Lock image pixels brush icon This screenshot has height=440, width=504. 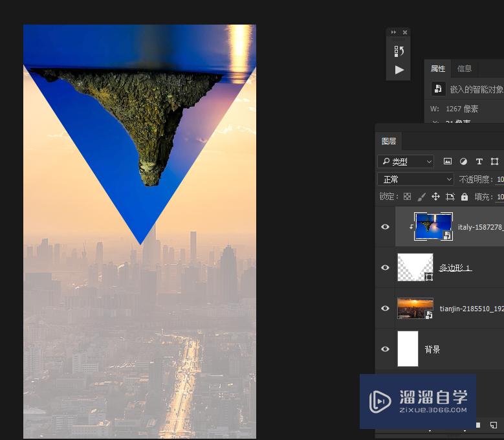421,196
